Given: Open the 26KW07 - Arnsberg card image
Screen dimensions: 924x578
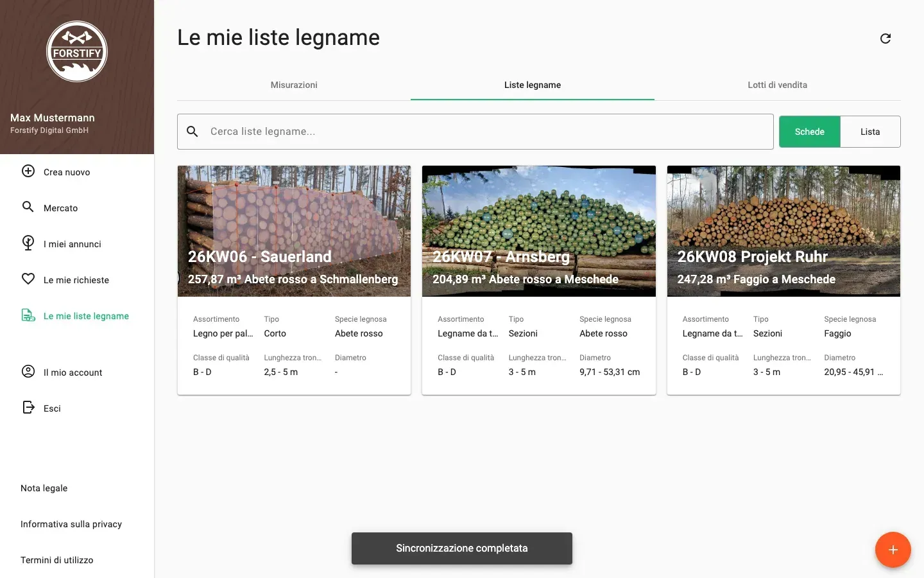Looking at the screenshot, I should [539, 231].
